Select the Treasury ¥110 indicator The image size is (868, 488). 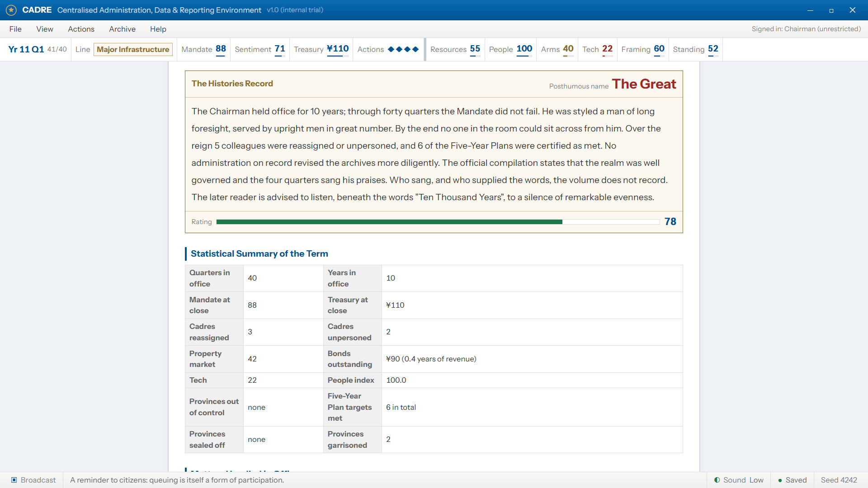321,49
